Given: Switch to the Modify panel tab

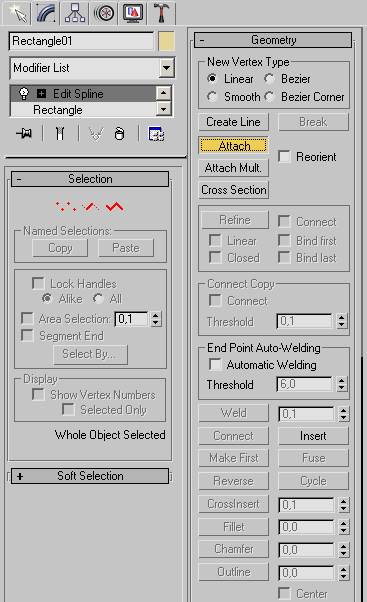Looking at the screenshot, I should (x=47, y=13).
